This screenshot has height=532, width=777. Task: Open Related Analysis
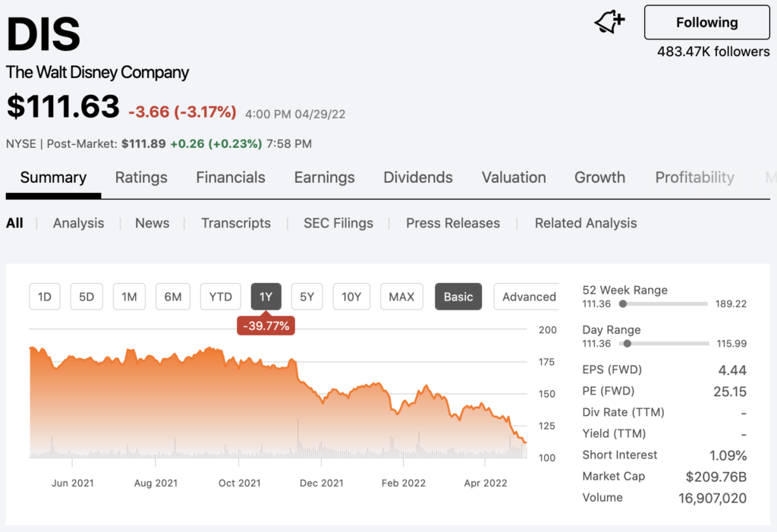586,223
